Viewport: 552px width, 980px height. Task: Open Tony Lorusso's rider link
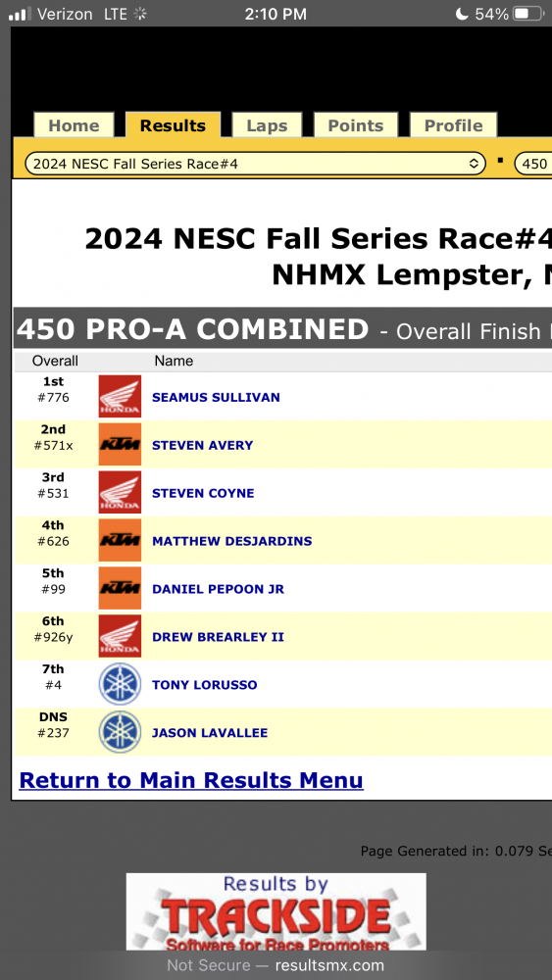[204, 685]
